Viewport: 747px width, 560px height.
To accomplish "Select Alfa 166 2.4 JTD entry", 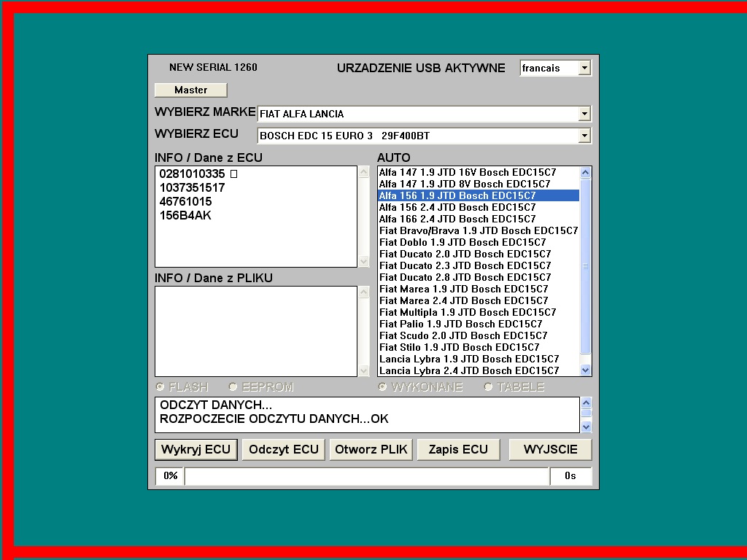I will tap(479, 219).
